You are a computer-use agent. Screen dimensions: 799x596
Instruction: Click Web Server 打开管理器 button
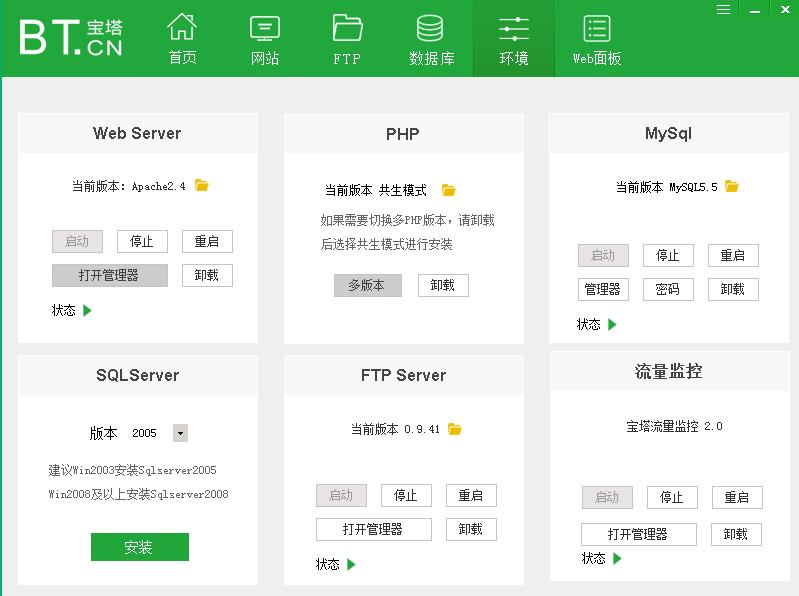(110, 276)
